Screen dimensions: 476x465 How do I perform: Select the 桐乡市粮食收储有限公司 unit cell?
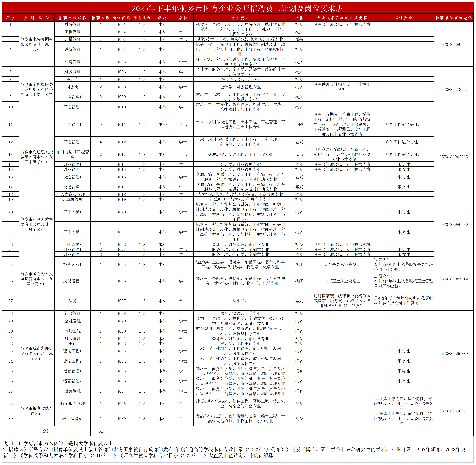tap(36, 411)
